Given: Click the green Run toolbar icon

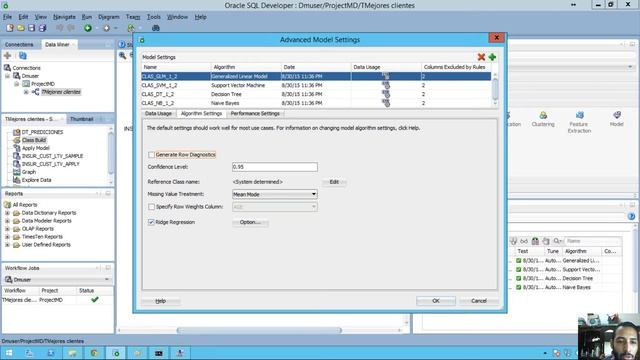Looking at the screenshot, I should [88, 28].
